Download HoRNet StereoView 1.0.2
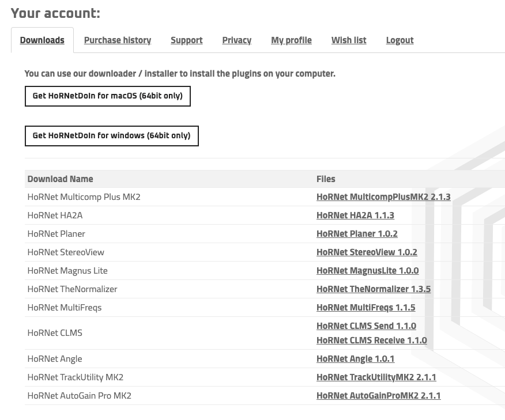 367,252
